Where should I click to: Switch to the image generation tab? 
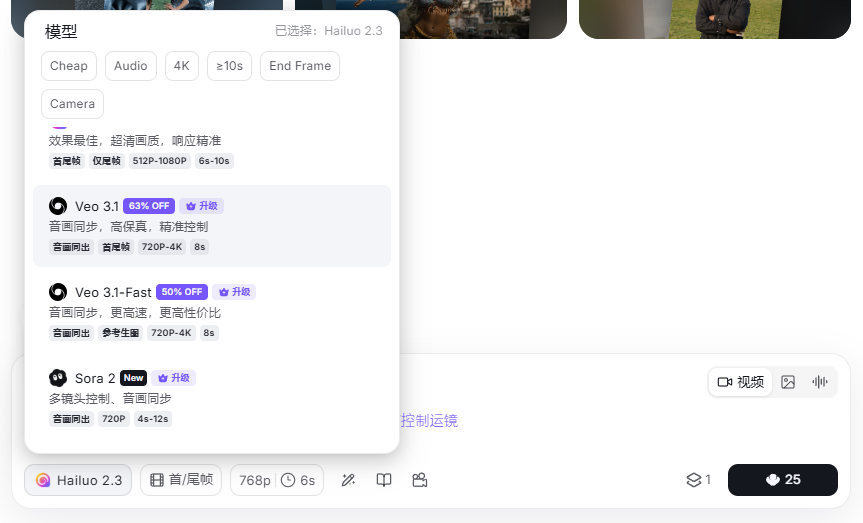788,382
